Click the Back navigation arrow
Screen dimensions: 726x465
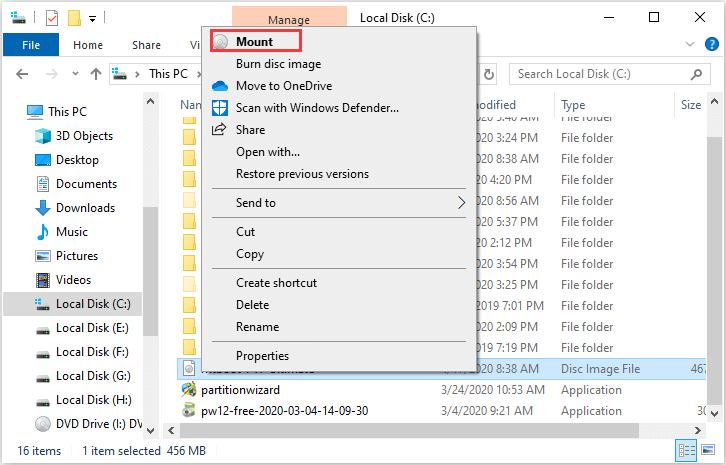(22, 74)
